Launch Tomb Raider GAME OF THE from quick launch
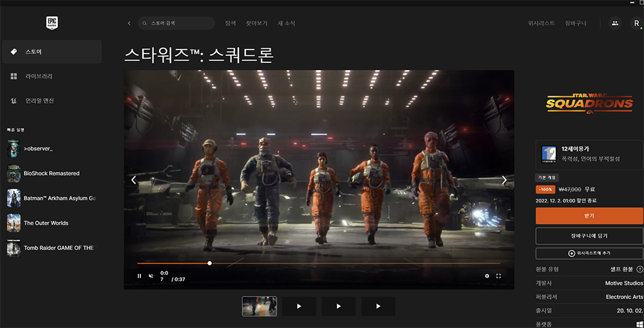 (x=52, y=248)
